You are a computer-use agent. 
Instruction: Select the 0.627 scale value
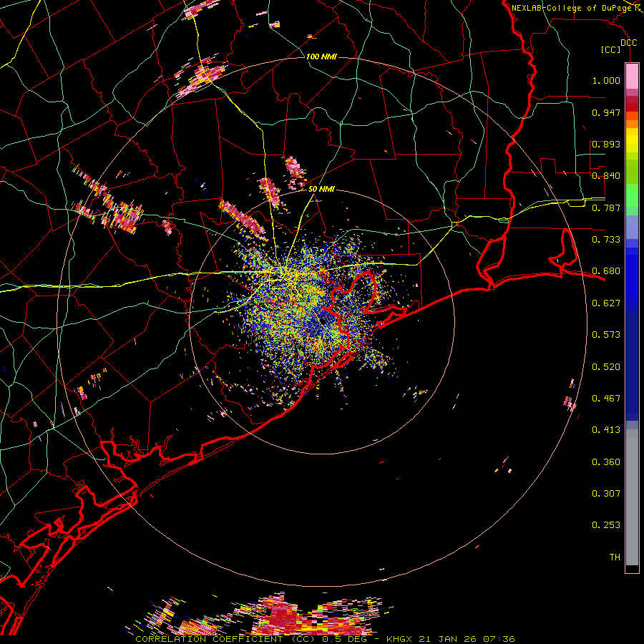(606, 303)
